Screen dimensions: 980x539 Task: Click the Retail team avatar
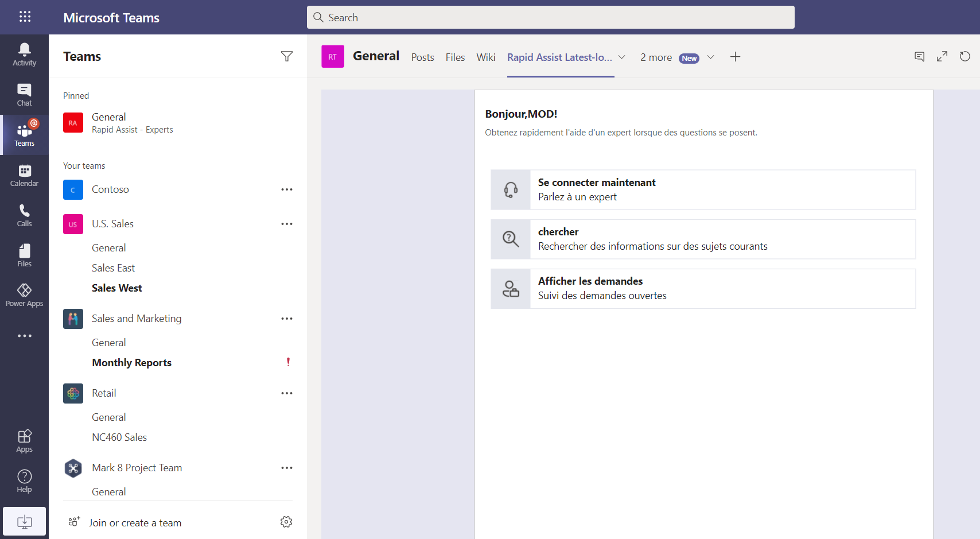73,393
